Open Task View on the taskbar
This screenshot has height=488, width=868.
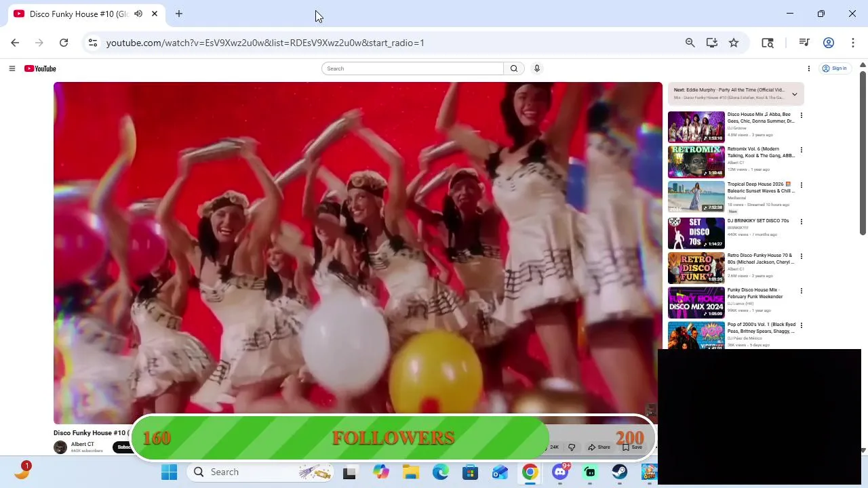click(349, 472)
